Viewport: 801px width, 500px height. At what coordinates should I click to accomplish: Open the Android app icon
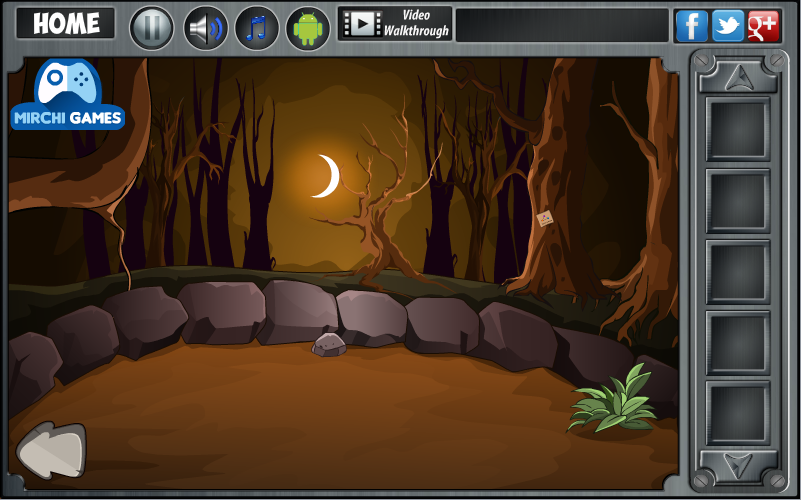pyautogui.click(x=308, y=28)
